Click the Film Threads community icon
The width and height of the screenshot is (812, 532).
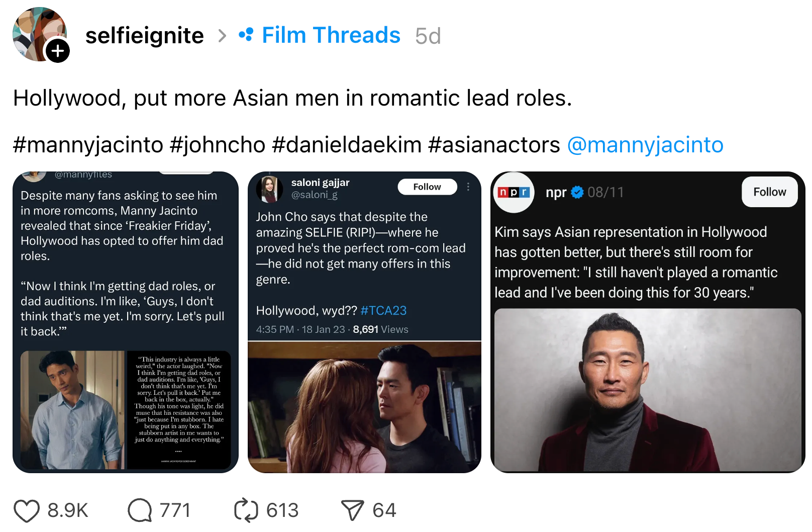[x=246, y=35]
